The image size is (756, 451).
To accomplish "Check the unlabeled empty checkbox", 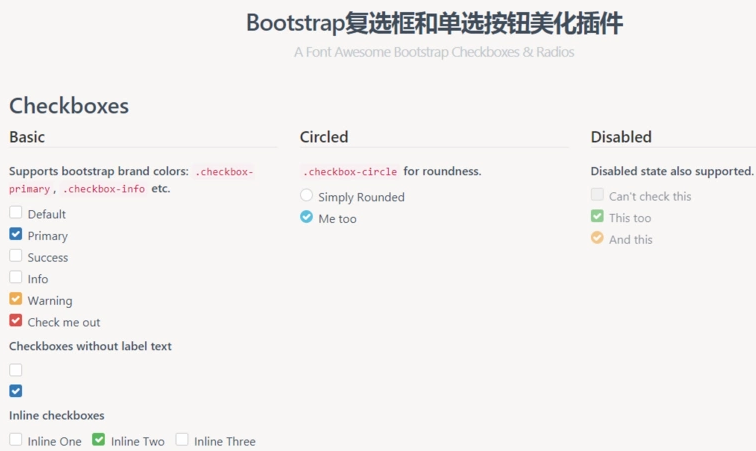I will 16,369.
